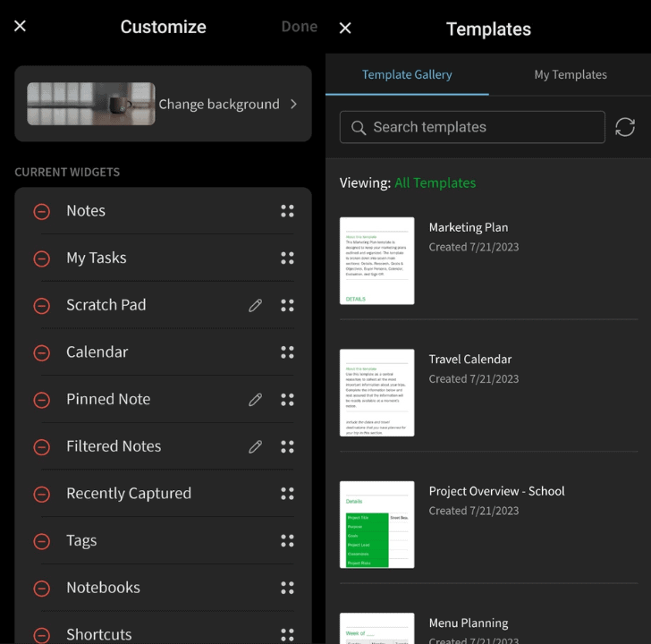The image size is (651, 644).
Task: Click the drag handle for Tags
Action: click(287, 540)
